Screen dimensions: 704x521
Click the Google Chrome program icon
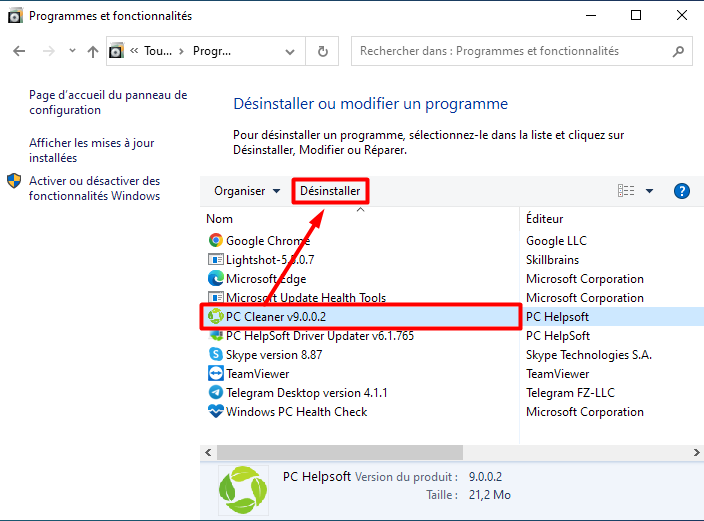[x=216, y=240]
